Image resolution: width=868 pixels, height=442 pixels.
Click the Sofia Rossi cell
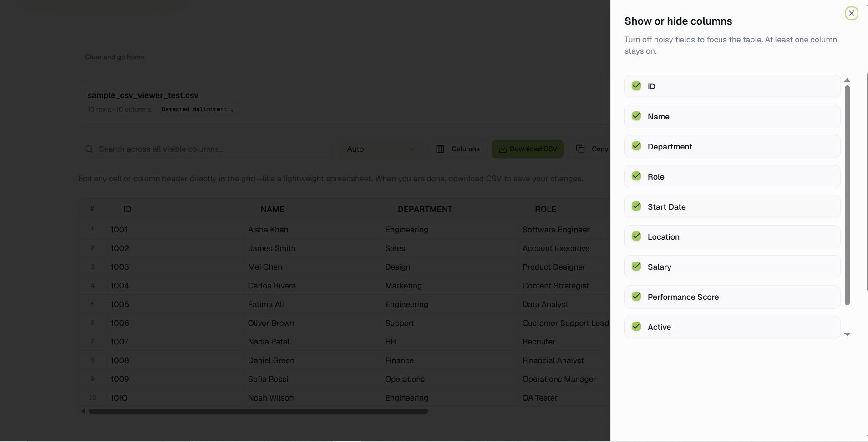[312, 379]
